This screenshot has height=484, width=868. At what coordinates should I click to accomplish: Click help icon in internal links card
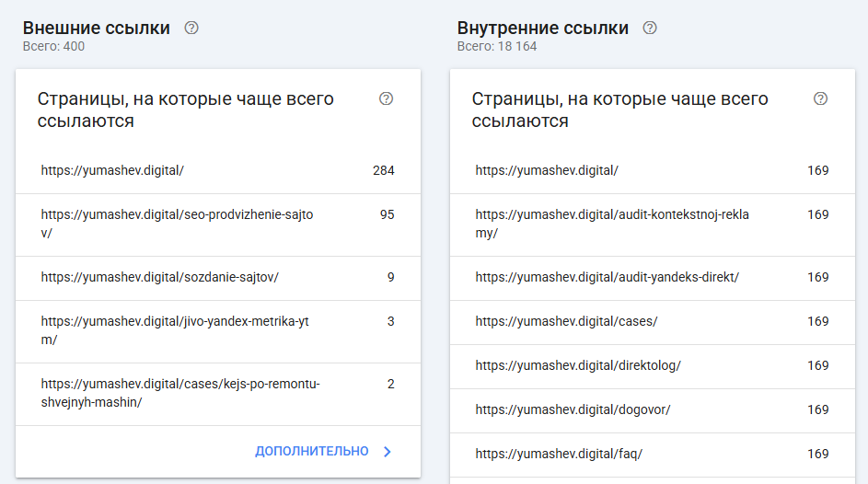[x=820, y=98]
